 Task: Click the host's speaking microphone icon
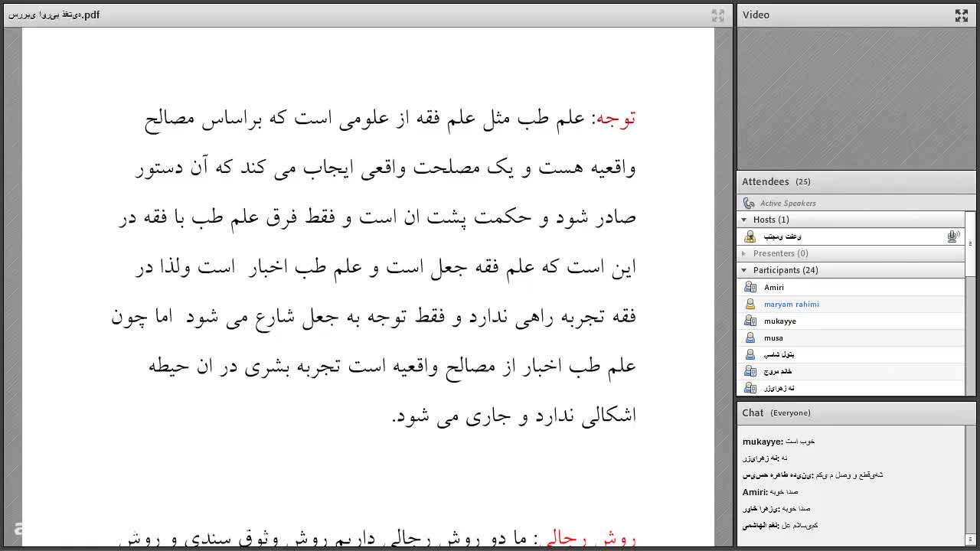tap(953, 236)
